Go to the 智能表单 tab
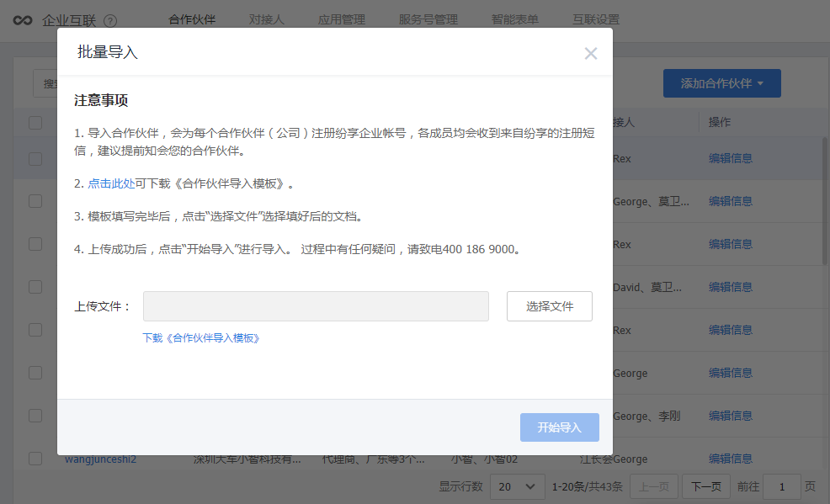This screenshot has height=504, width=830. 514,19
